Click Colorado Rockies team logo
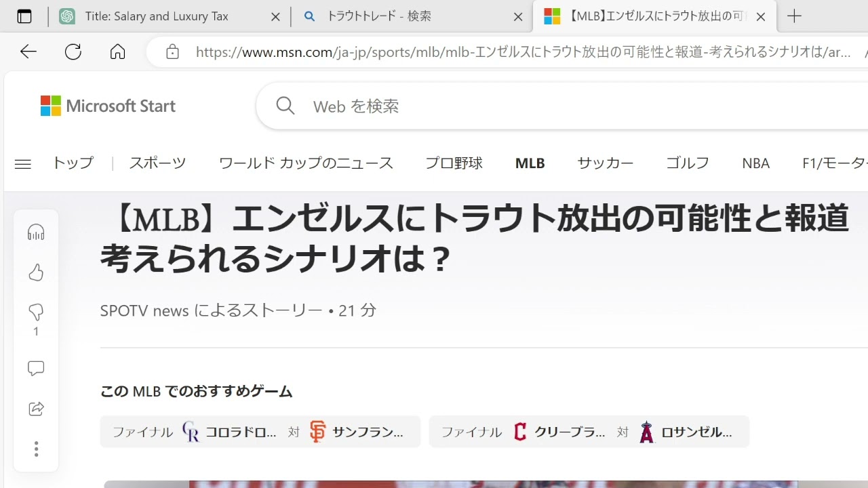 click(x=191, y=432)
